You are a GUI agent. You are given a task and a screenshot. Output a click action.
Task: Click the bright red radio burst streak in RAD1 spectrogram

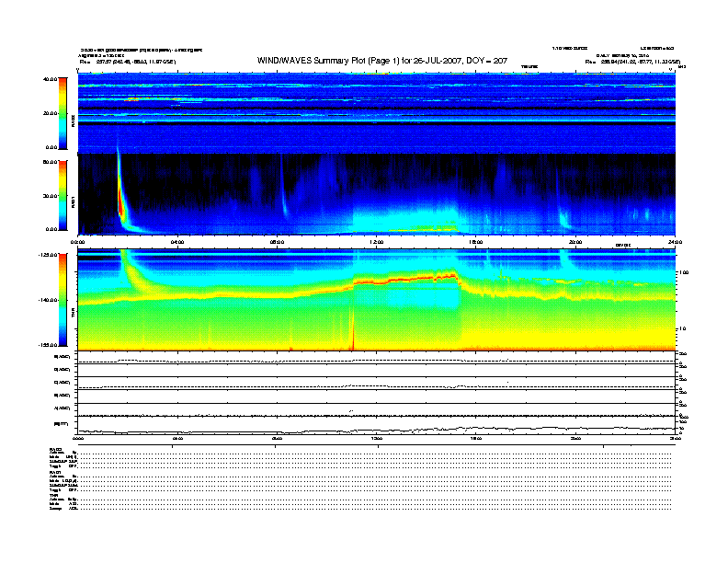coord(121,204)
